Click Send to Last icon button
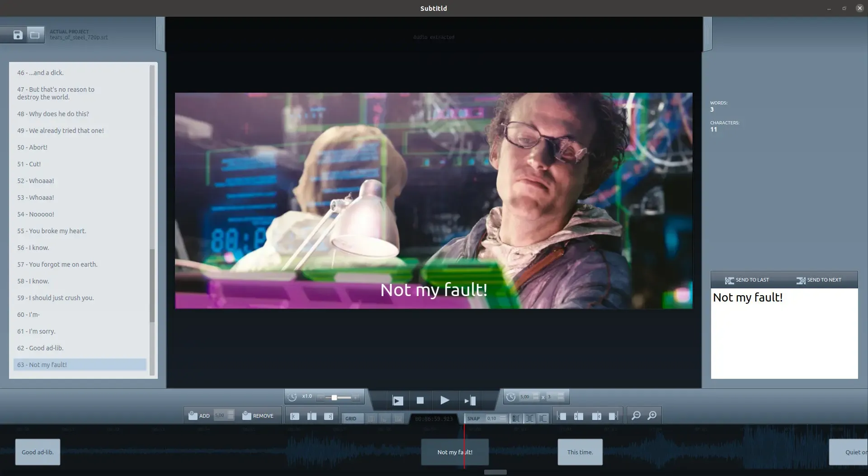The image size is (868, 476). (747, 280)
